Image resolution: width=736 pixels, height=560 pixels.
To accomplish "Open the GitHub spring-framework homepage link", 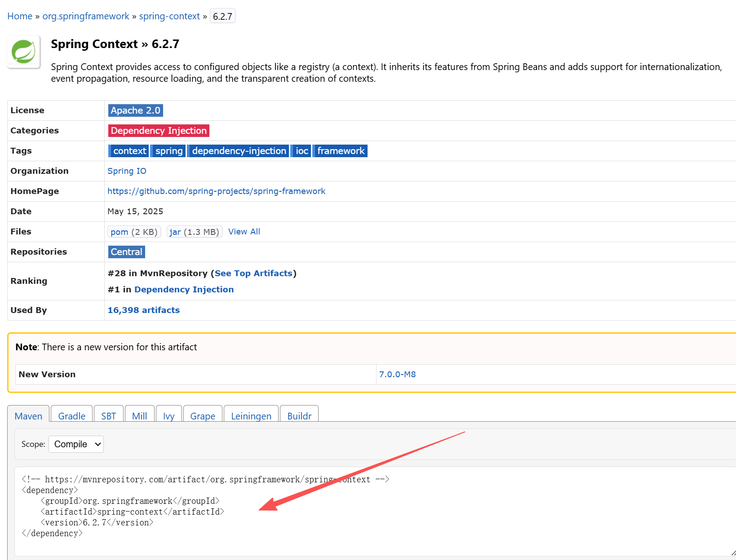I will [216, 191].
